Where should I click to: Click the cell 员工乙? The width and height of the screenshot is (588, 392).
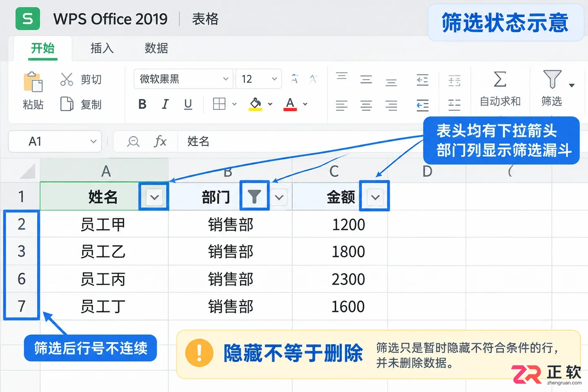pos(105,252)
